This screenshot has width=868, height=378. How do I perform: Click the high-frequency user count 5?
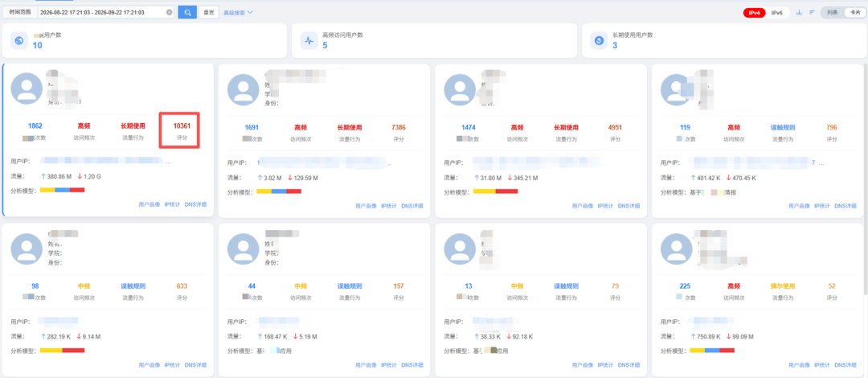pyautogui.click(x=325, y=46)
